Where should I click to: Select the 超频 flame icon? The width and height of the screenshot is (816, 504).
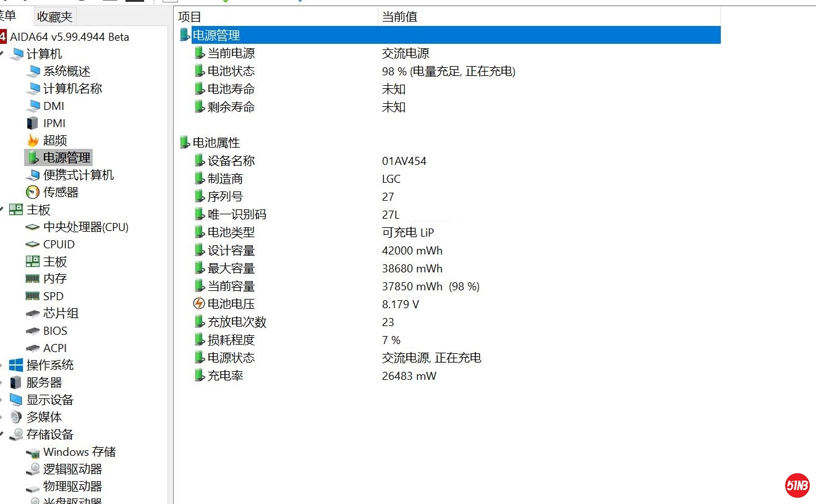pyautogui.click(x=33, y=140)
